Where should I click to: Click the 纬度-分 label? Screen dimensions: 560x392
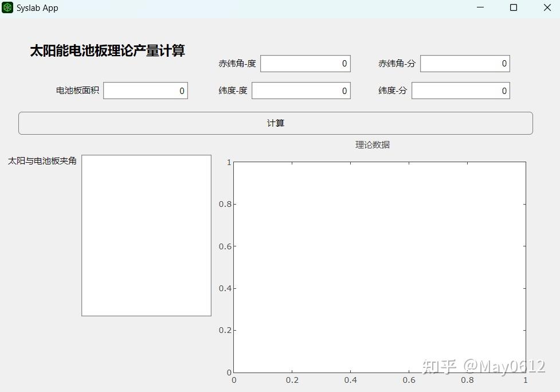(x=393, y=91)
